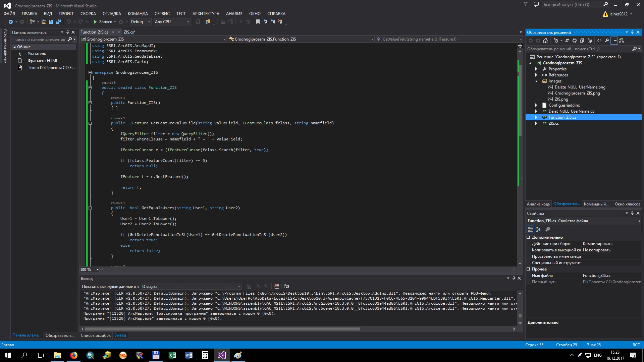The width and height of the screenshot is (644, 362).
Task: Open the Debug configuration dropdown
Action: point(141,22)
